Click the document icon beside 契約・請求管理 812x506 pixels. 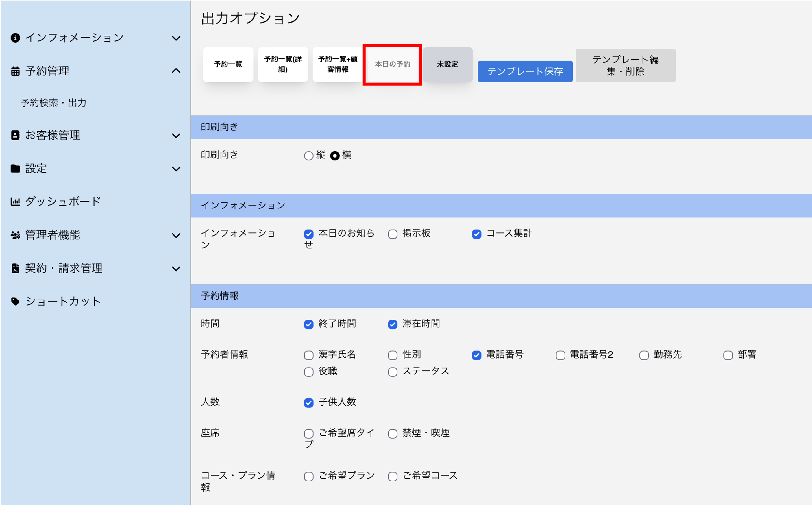(15, 268)
